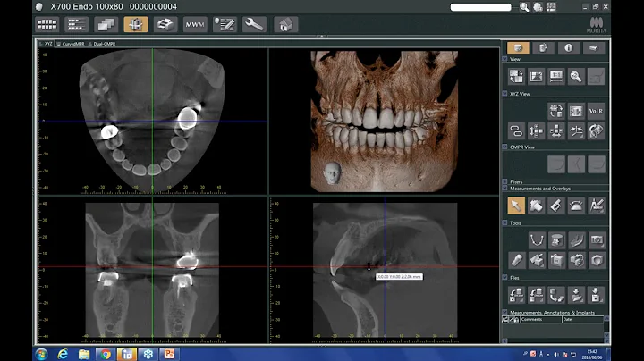Click the printer icon in top toolbar
The image size is (644, 361).
pyautogui.click(x=165, y=25)
